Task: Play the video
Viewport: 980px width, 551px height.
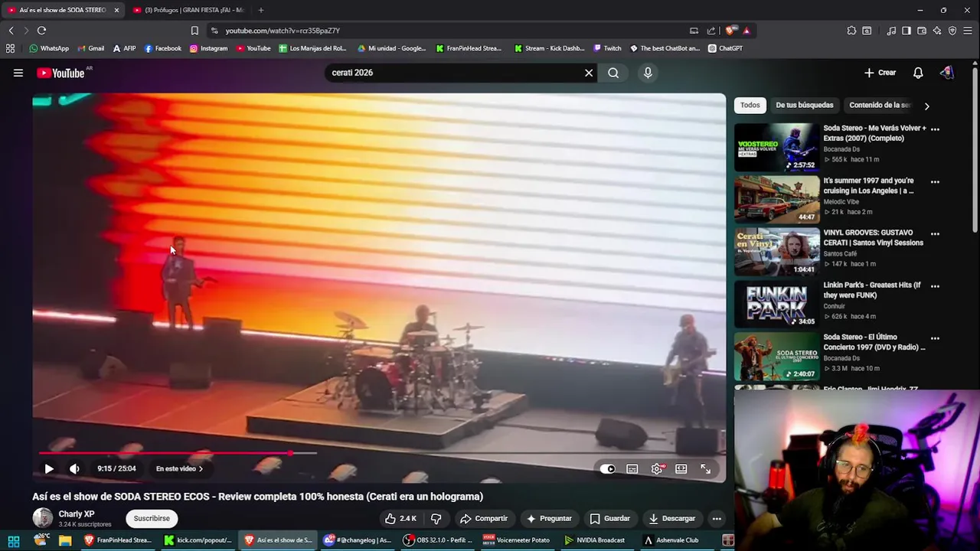Action: pos(49,468)
